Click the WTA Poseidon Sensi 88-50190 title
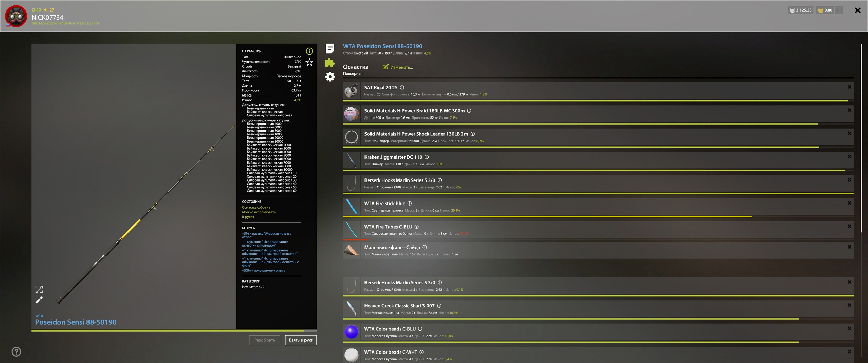The height and width of the screenshot is (363, 868). [x=382, y=46]
